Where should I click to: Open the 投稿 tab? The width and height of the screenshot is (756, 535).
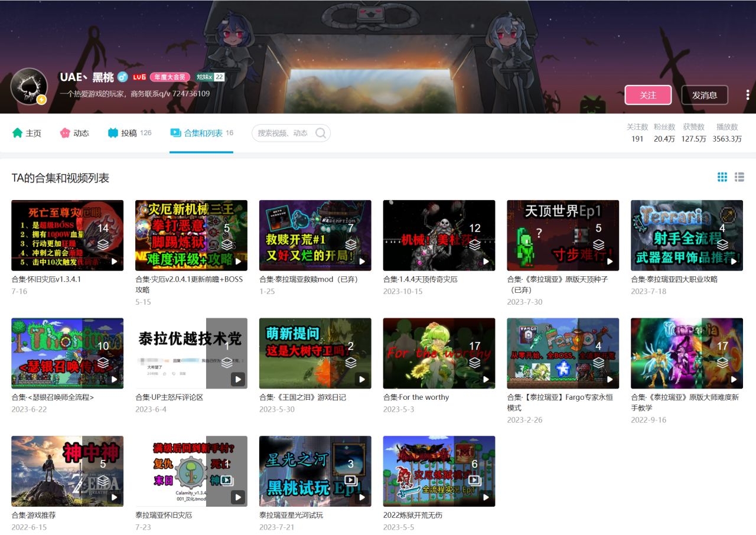(129, 133)
